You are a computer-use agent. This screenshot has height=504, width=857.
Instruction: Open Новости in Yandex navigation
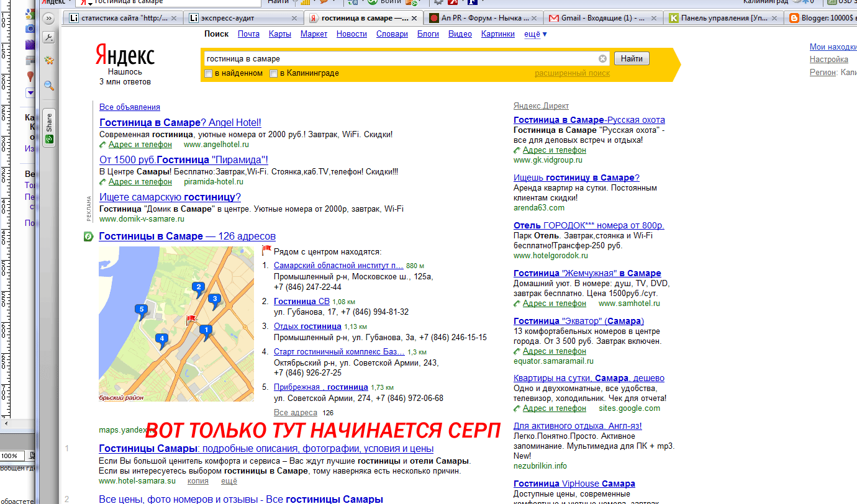pyautogui.click(x=351, y=34)
